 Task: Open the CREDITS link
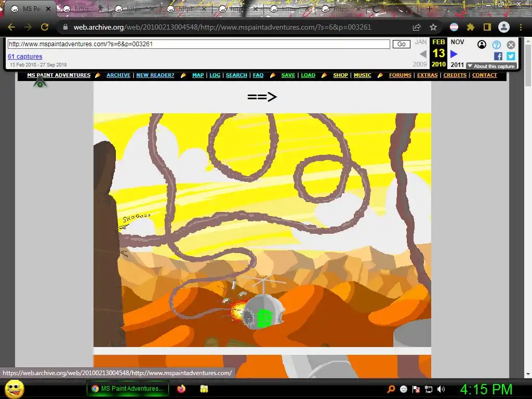coord(455,75)
